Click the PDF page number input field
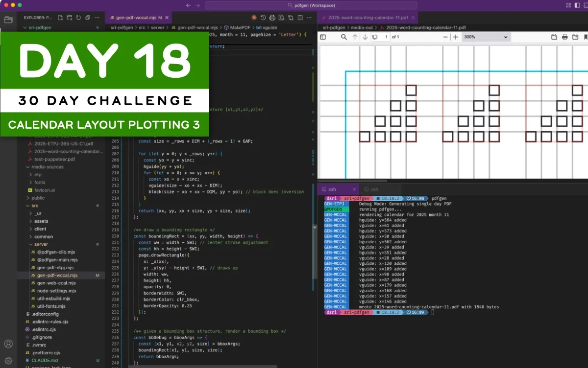 pyautogui.click(x=380, y=37)
